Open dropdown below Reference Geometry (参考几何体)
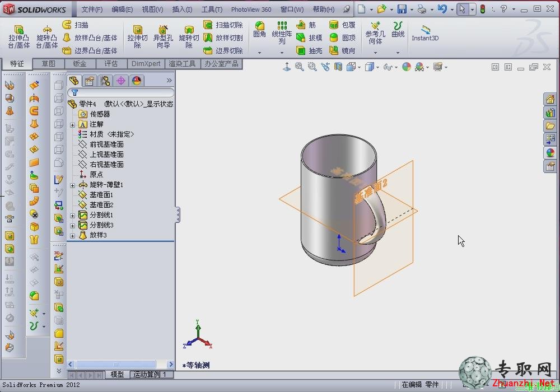The width and height of the screenshot is (560, 392). pyautogui.click(x=375, y=53)
